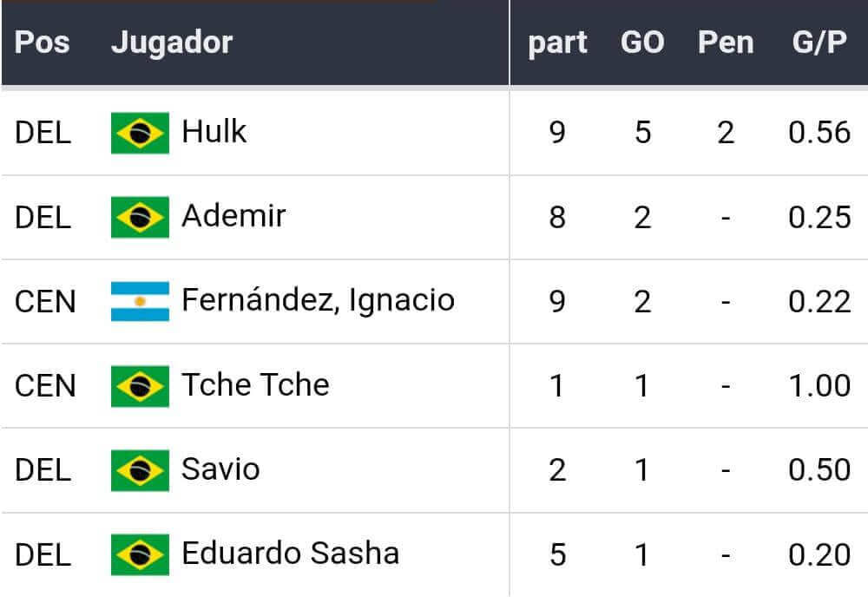The image size is (868, 603).
Task: Select the Tche Tche player name
Action: point(255,384)
